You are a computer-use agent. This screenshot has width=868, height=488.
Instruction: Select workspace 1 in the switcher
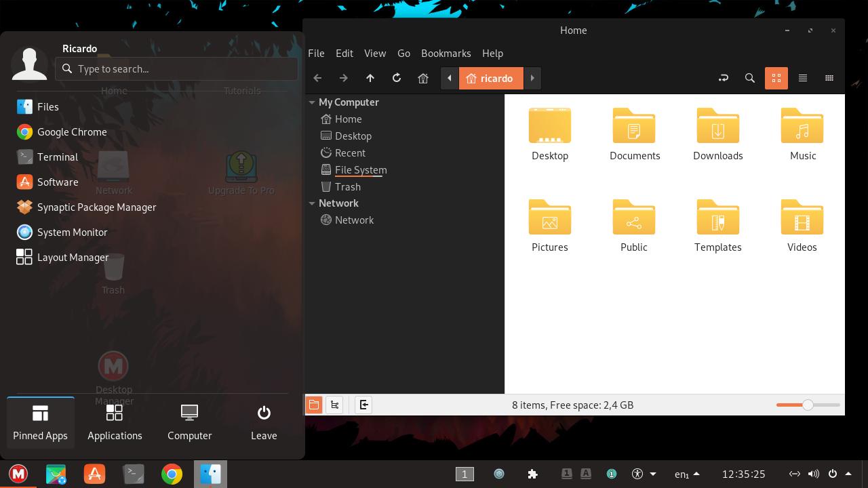click(x=465, y=474)
